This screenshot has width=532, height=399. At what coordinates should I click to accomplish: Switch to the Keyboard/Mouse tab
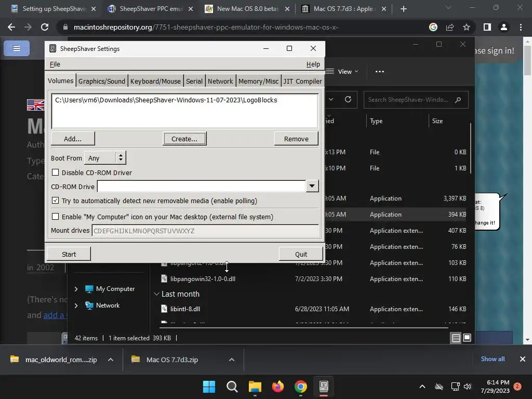[x=155, y=81]
